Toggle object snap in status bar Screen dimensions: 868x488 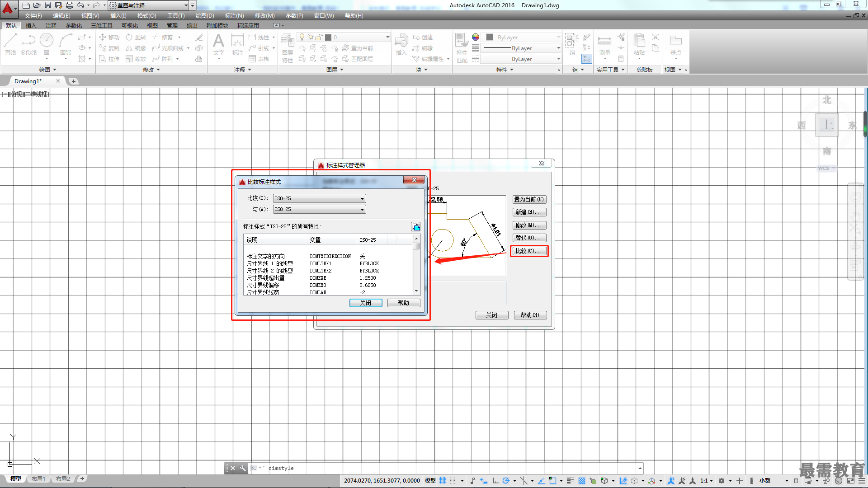click(552, 480)
